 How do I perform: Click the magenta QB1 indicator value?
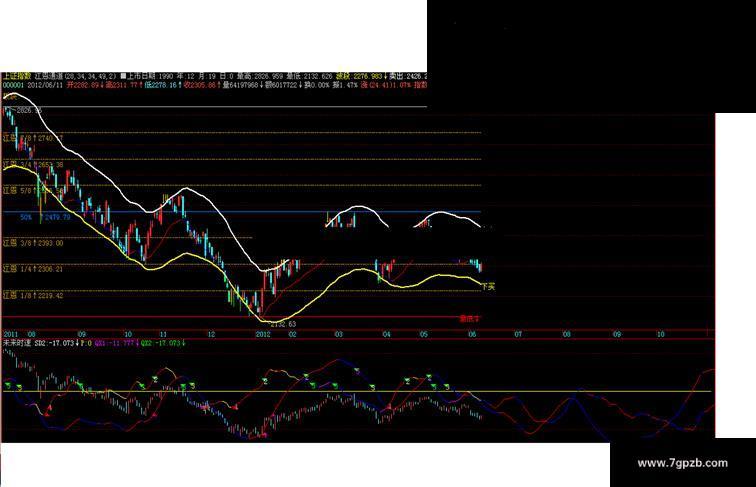116,343
